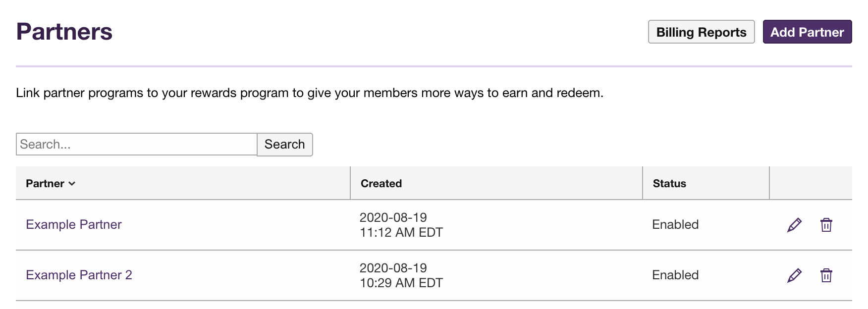868x309 pixels.
Task: Click the Partners page heading
Action: click(x=64, y=32)
